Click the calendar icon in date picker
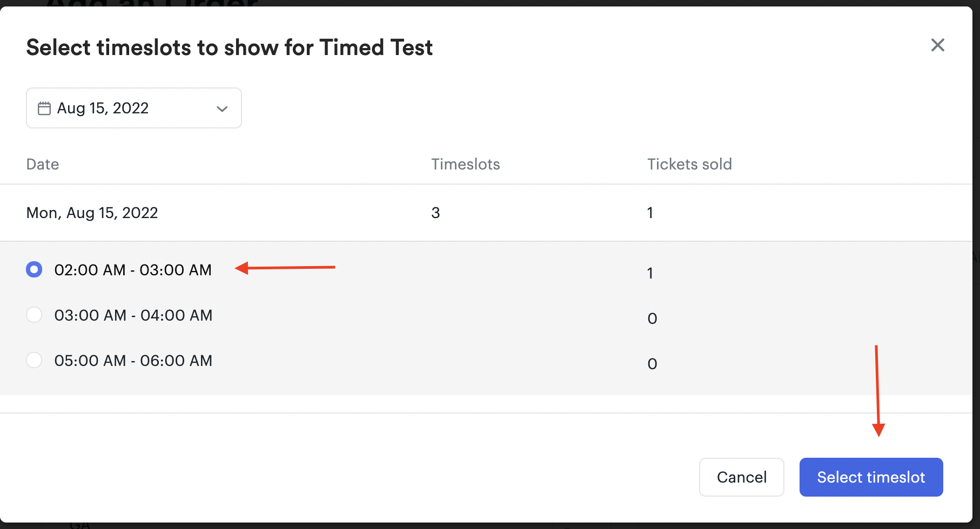980x529 pixels. pyautogui.click(x=44, y=108)
